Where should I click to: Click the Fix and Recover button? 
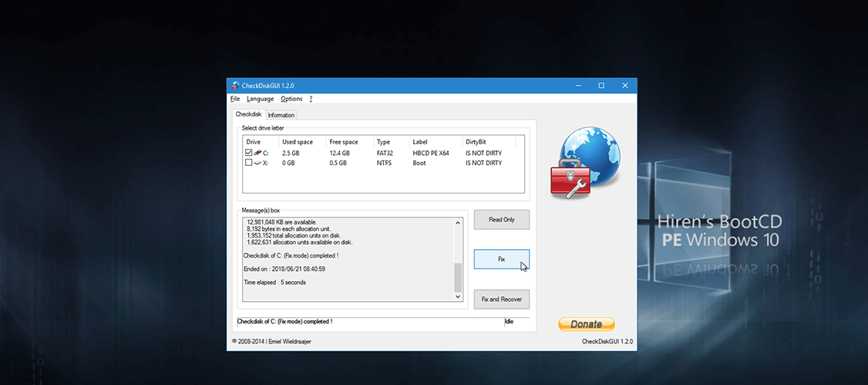click(502, 299)
